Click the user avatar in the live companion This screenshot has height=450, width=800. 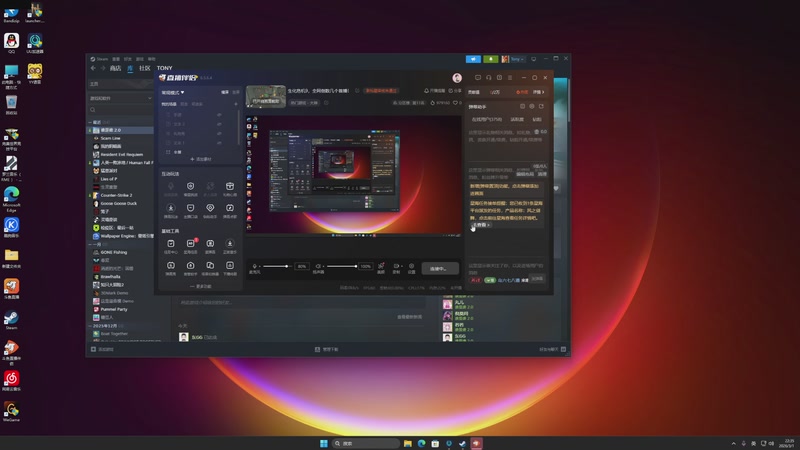[x=457, y=78]
